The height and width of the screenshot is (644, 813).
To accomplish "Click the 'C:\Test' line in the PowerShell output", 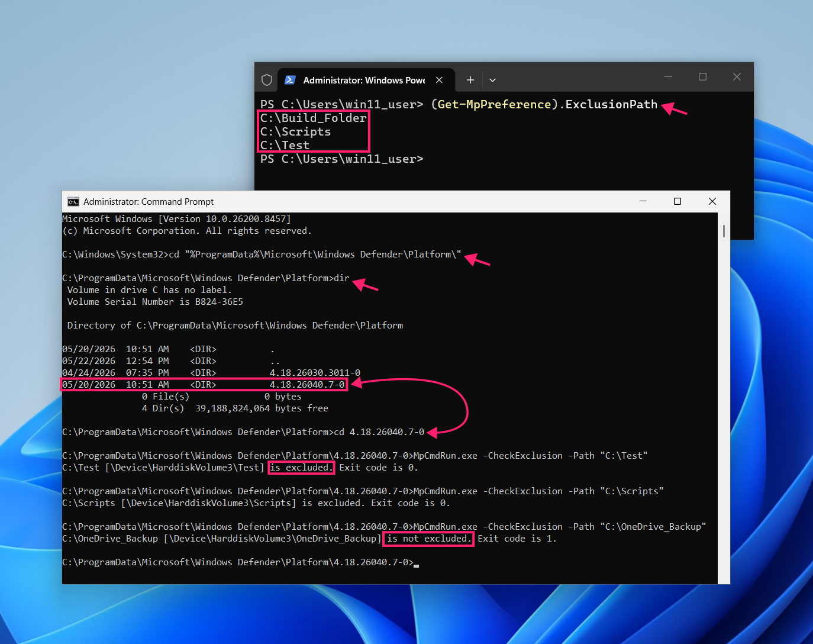I will tap(285, 145).
